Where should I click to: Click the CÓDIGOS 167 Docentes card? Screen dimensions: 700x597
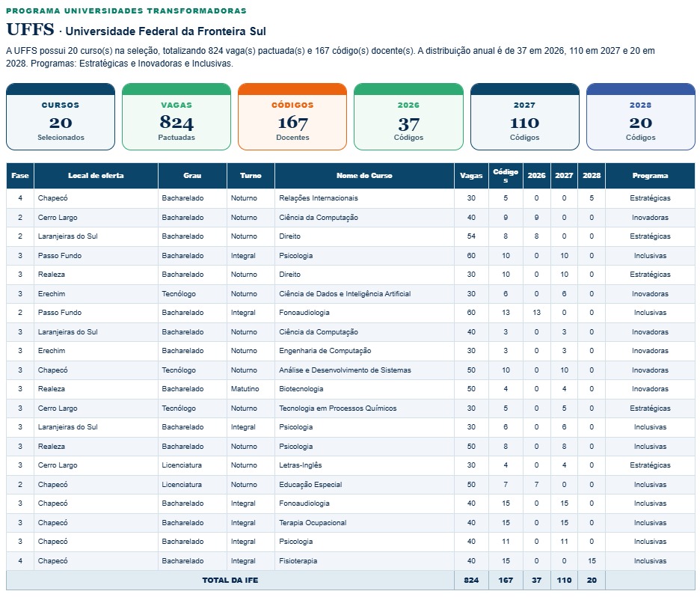(x=292, y=117)
